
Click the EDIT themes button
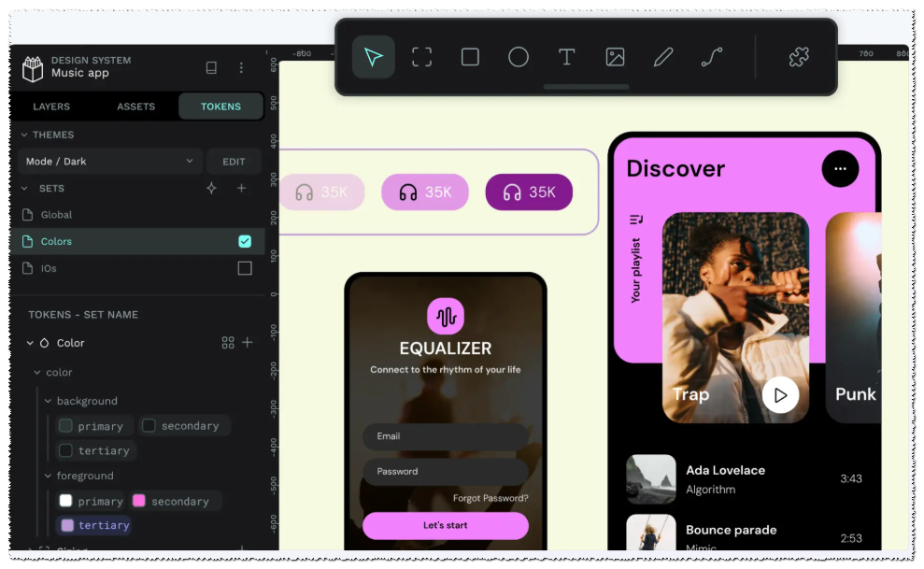(x=234, y=162)
